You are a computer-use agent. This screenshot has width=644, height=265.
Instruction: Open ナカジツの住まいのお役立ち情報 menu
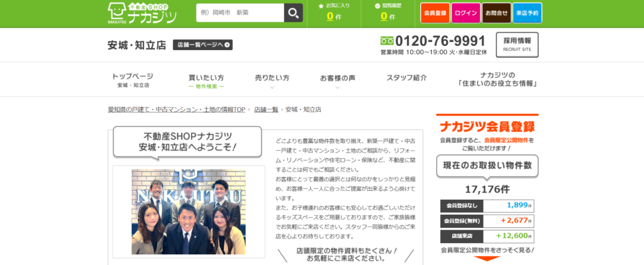[497, 80]
